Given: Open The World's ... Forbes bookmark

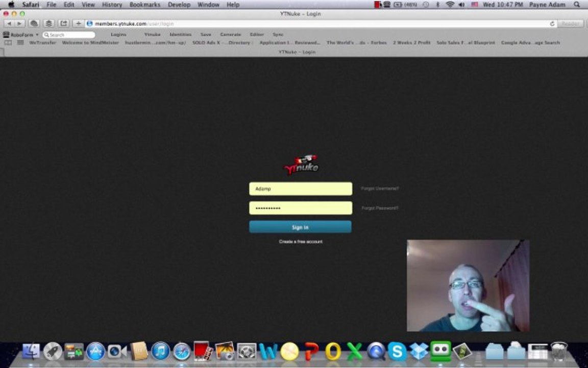Looking at the screenshot, I should pos(357,43).
